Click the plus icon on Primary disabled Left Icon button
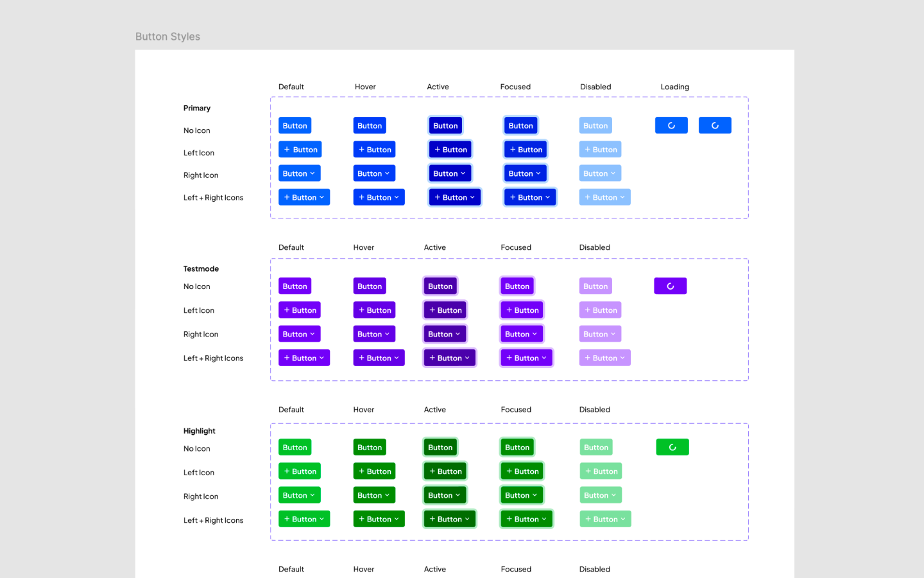The image size is (924, 578). coord(587,149)
